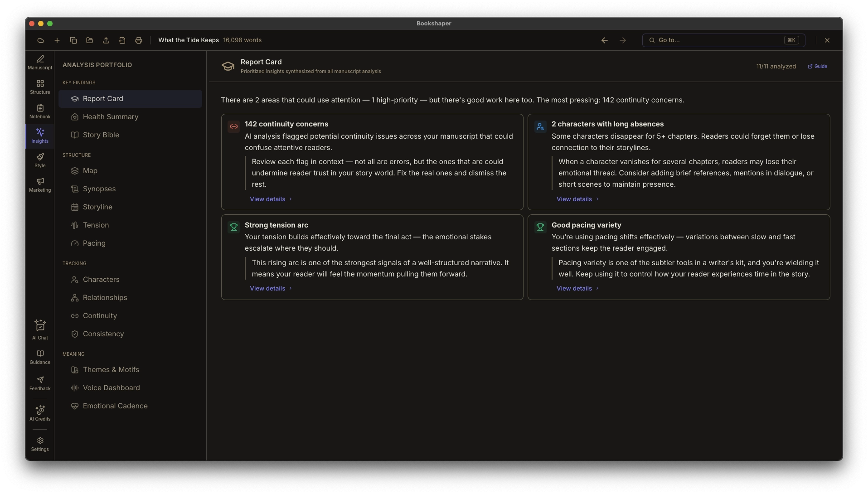Screen dimensions: 868x494
Task: Open the Settings gear in sidebar
Action: coord(40,444)
